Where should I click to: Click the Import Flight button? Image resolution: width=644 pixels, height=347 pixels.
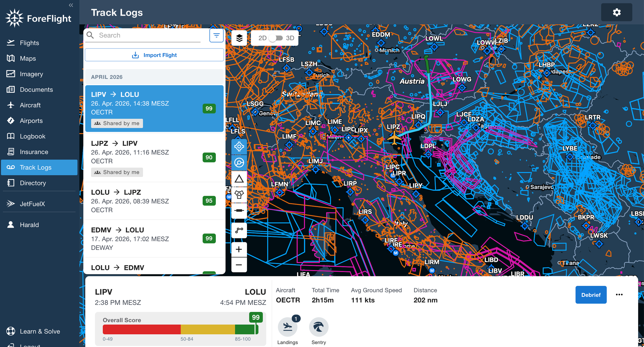tap(154, 55)
